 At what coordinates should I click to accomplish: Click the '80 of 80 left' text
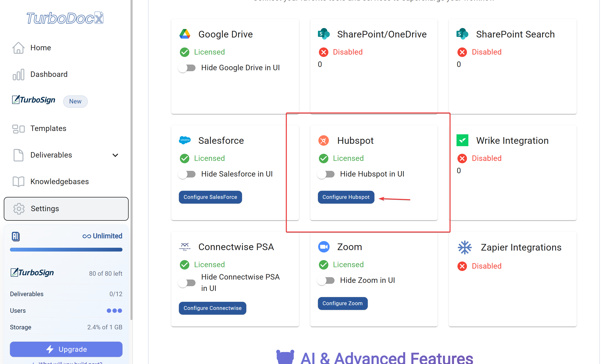tap(106, 274)
